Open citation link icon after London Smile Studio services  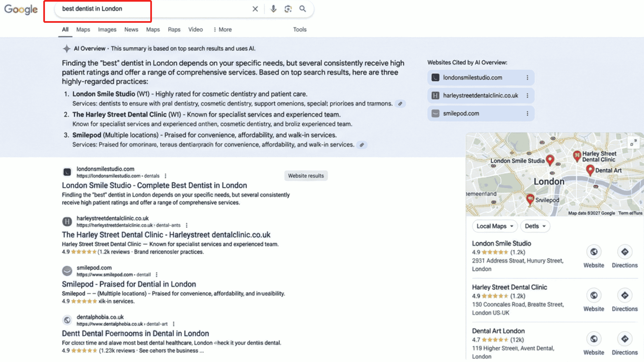point(400,104)
